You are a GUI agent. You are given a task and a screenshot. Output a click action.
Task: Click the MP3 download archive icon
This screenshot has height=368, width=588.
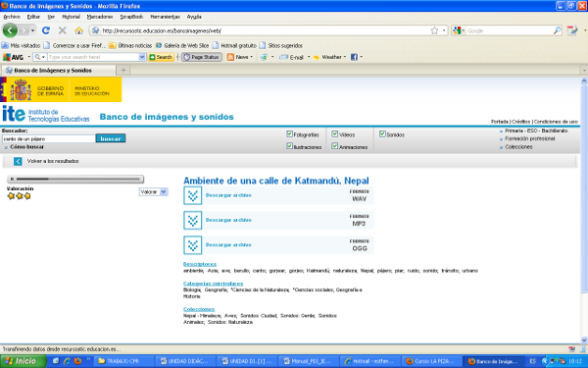(193, 220)
